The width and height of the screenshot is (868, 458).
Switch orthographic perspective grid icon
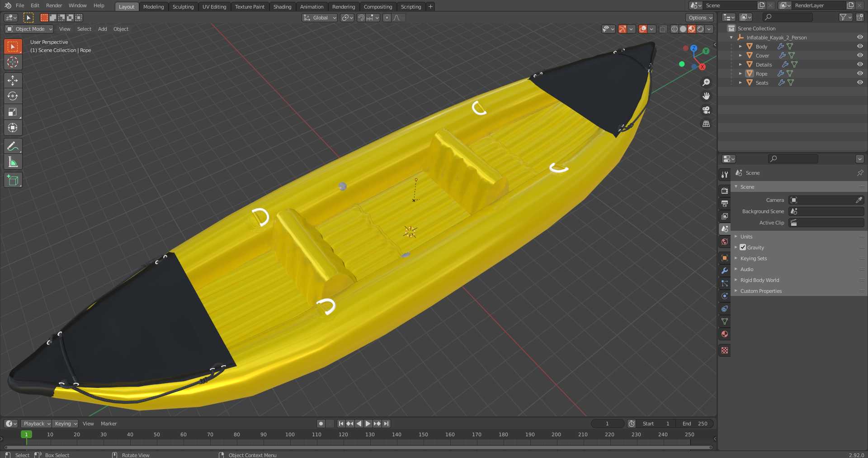[x=706, y=124]
